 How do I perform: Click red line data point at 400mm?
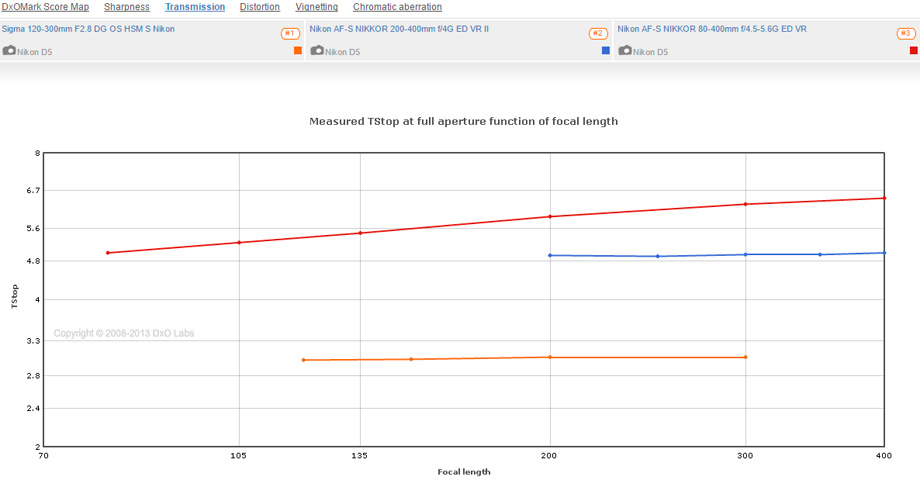[884, 198]
